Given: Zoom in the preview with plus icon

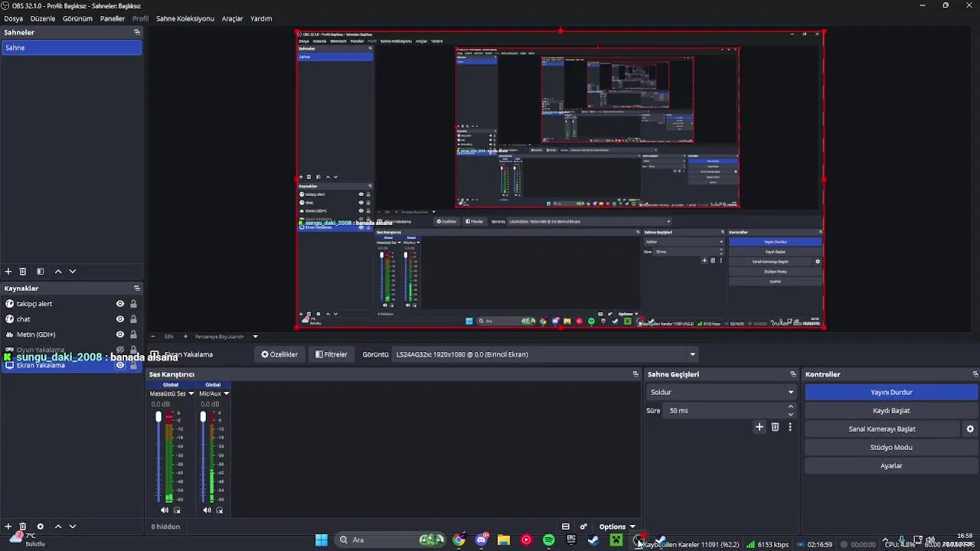Looking at the screenshot, I should click(185, 336).
